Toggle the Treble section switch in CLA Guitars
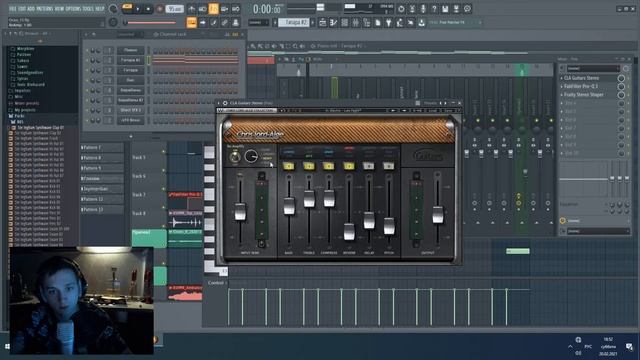Viewport: 640px width, 360px height. [309, 166]
